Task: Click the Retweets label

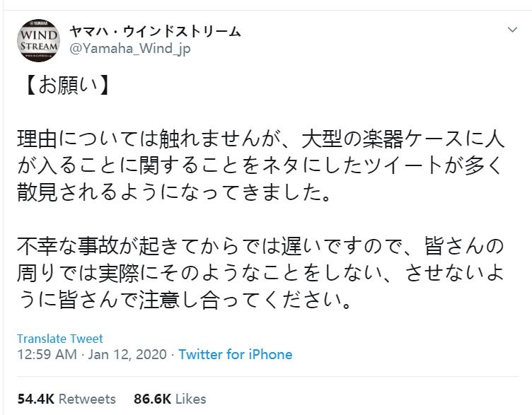Action: pyautogui.click(x=87, y=399)
